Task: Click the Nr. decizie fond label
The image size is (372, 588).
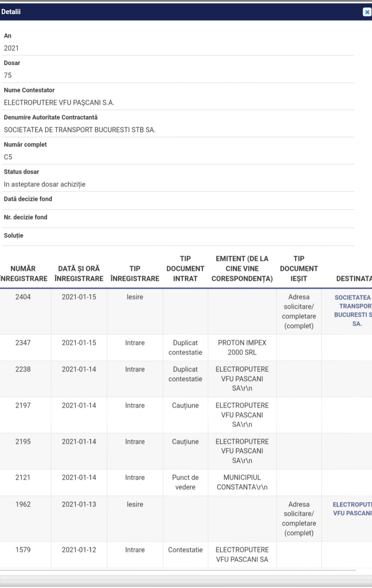Action: (x=25, y=217)
